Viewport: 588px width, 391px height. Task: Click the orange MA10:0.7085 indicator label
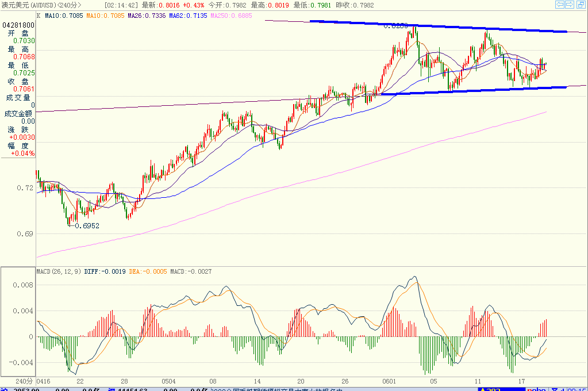click(x=105, y=16)
